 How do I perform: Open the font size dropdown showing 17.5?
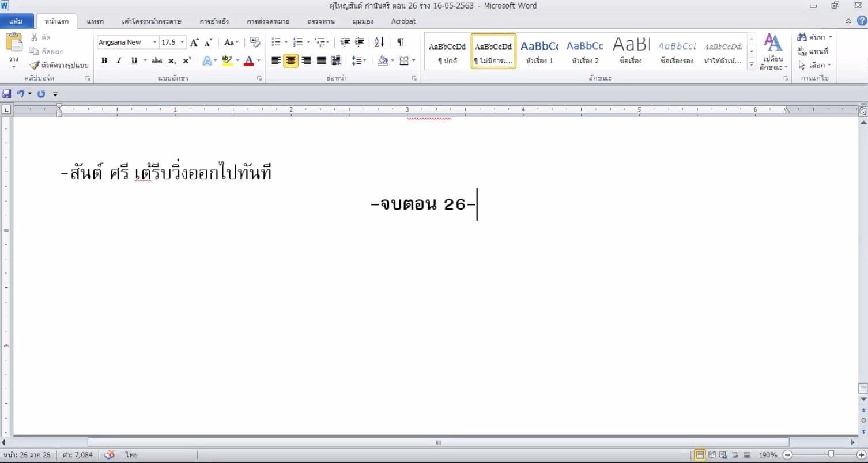[x=183, y=43]
